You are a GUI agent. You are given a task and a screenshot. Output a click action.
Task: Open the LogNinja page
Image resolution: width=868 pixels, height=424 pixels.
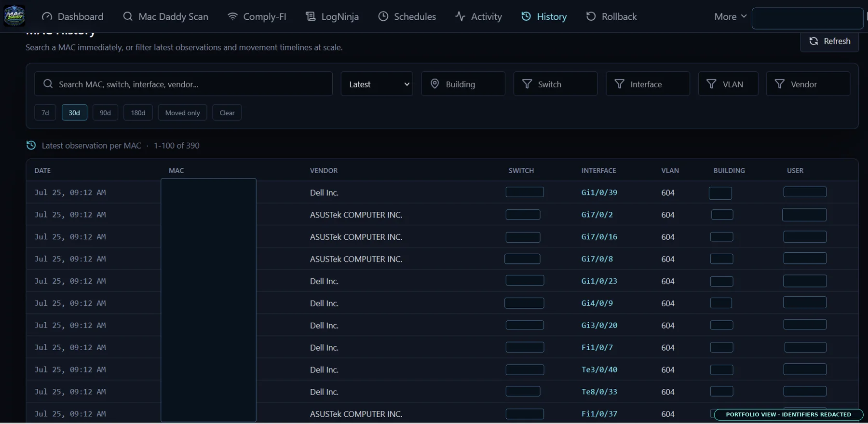coord(333,16)
